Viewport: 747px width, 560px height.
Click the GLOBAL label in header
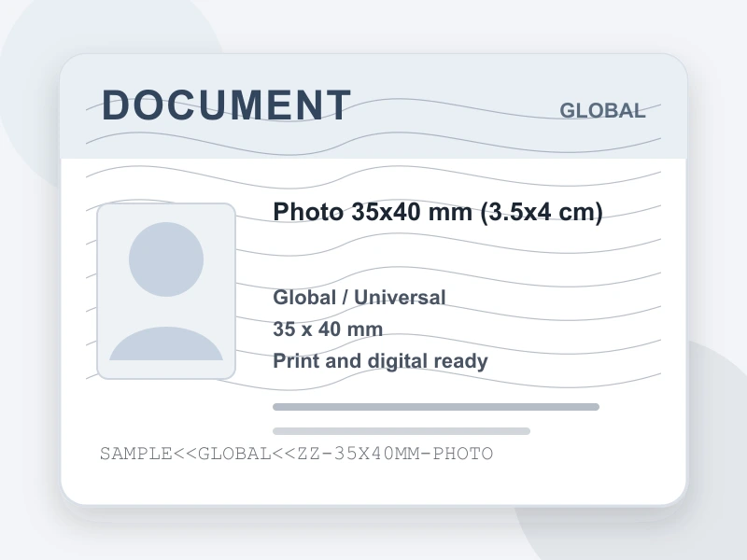click(x=602, y=110)
